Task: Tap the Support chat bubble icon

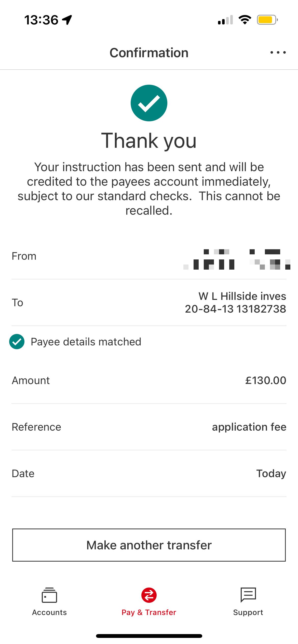Action: click(248, 595)
